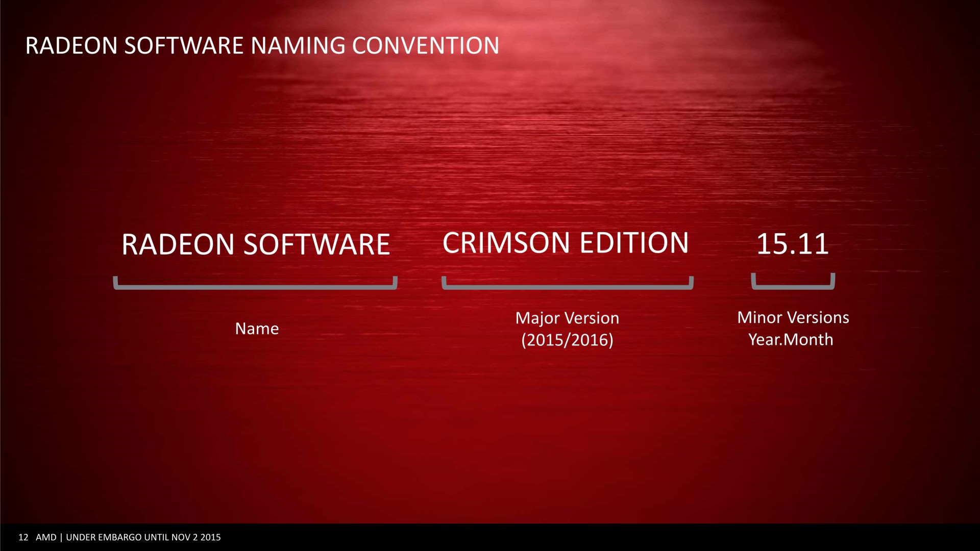
Task: Select the Under Embargo Until Nov 2 2015 notice
Action: pyautogui.click(x=143, y=537)
